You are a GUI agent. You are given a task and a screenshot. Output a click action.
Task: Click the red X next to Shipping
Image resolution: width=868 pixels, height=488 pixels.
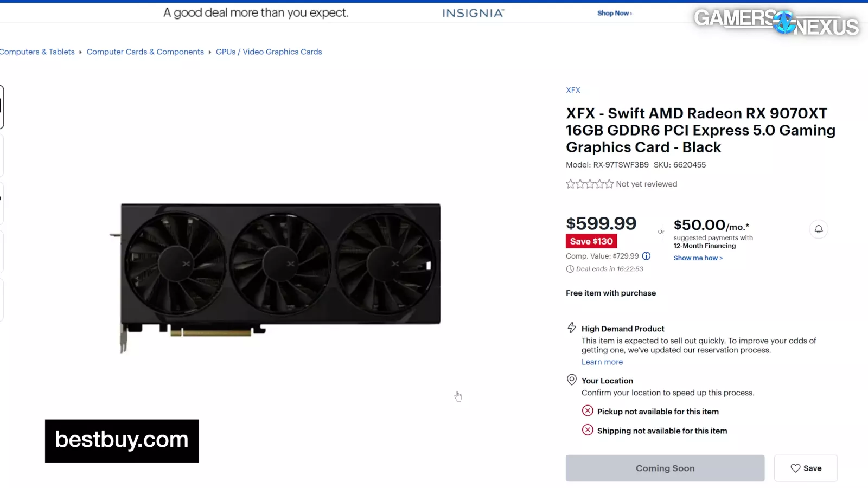click(588, 430)
